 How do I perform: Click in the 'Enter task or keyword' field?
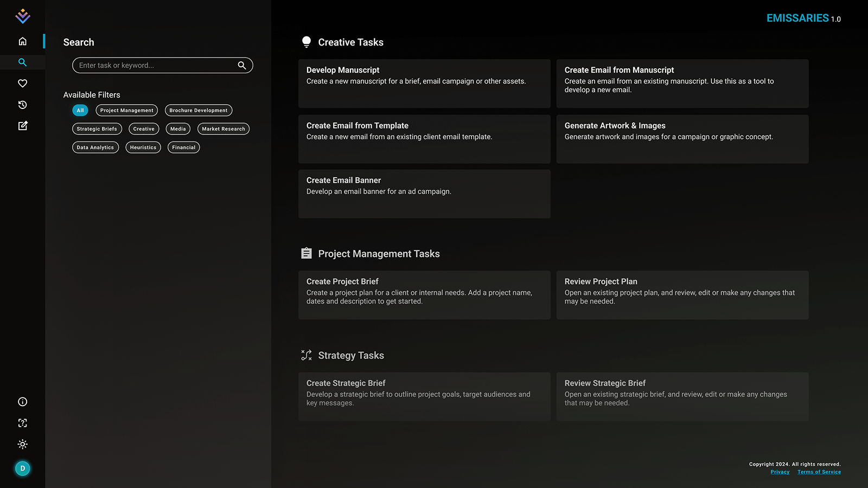point(155,65)
